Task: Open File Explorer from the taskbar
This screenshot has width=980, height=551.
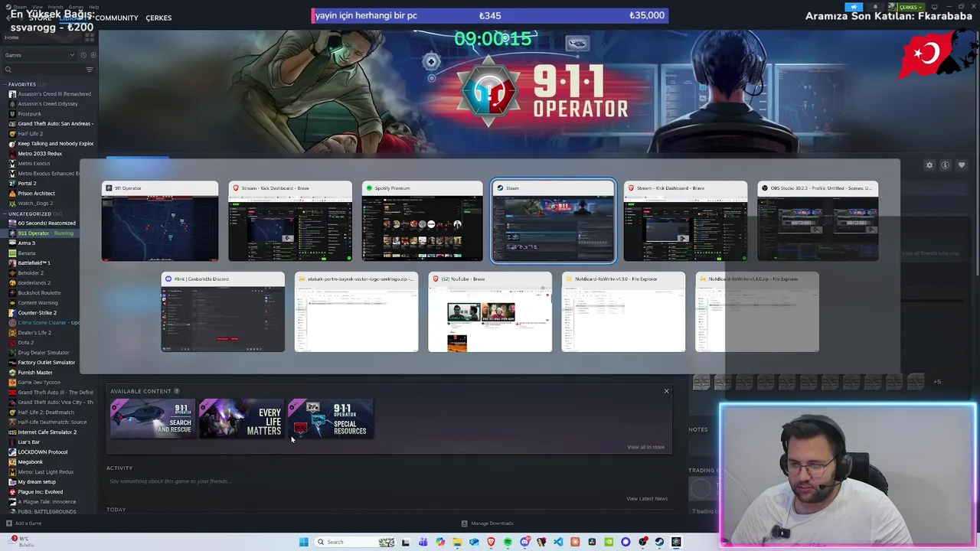Action: (x=457, y=542)
